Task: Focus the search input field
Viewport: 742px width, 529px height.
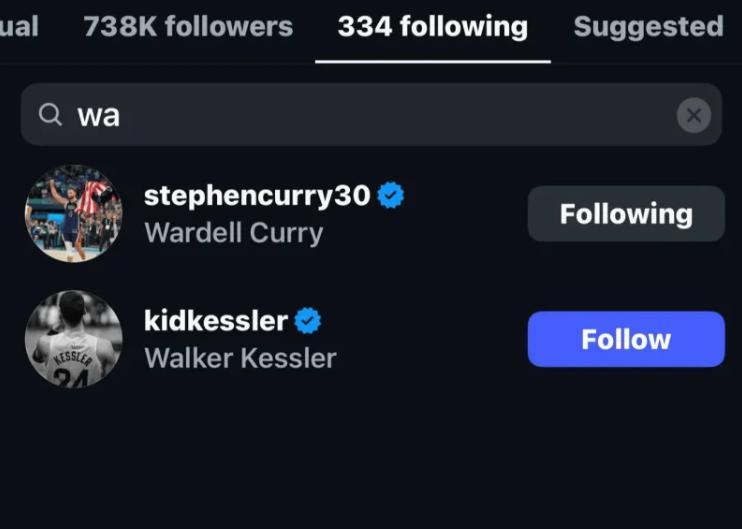Action: pyautogui.click(x=370, y=115)
